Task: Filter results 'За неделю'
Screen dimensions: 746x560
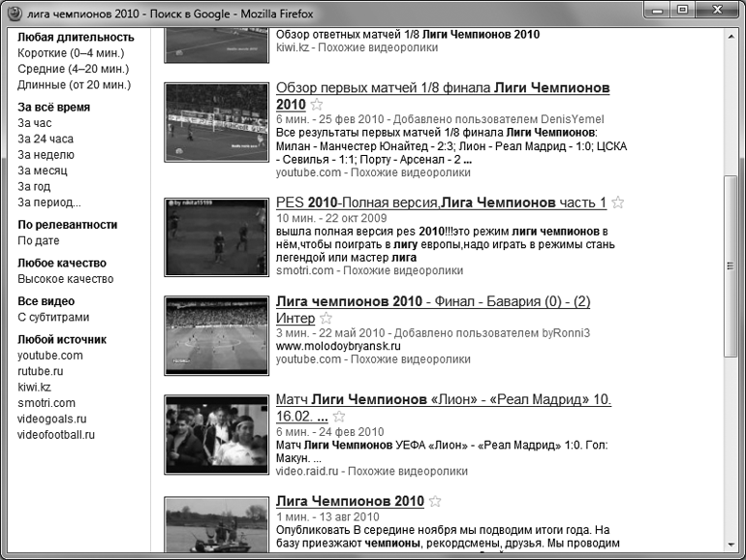Action: click(45, 155)
